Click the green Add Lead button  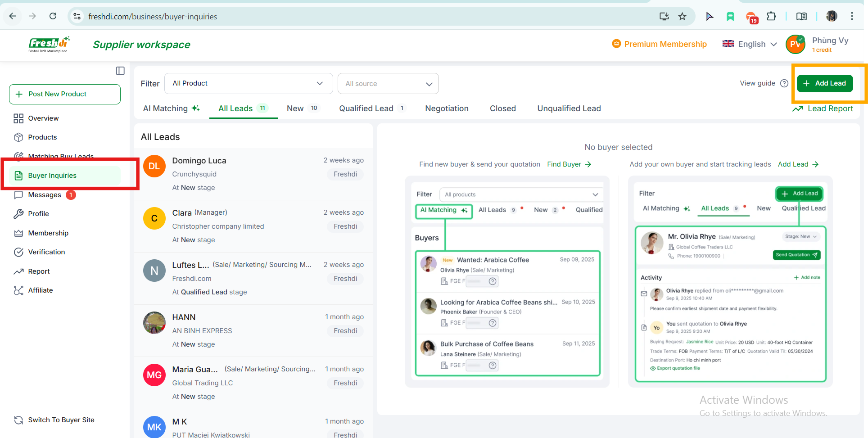pyautogui.click(x=824, y=83)
